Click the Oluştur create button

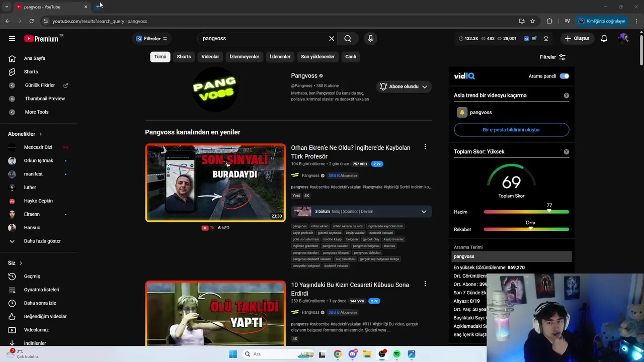pos(577,39)
